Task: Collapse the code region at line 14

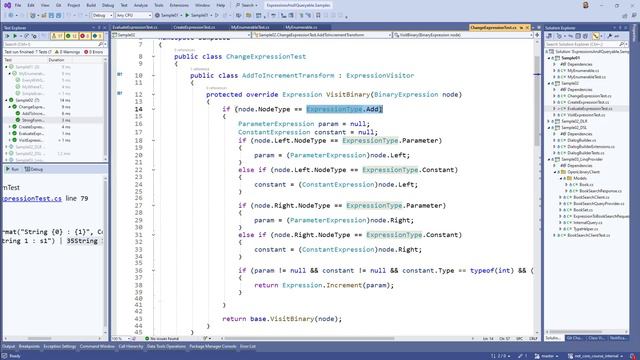Action: tap(153, 109)
